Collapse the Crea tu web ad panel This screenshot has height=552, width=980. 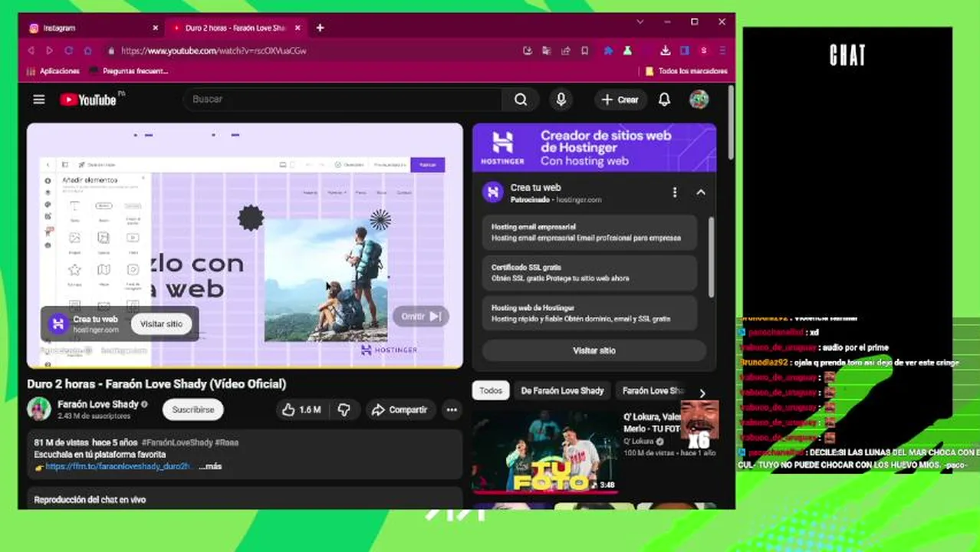701,192
